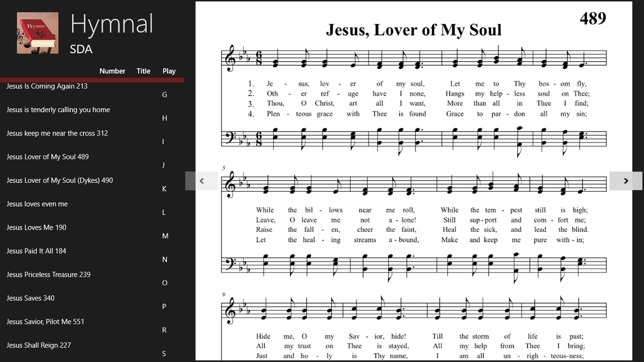Sort the hymn list by Title
The image size is (644, 362).
pyautogui.click(x=143, y=71)
